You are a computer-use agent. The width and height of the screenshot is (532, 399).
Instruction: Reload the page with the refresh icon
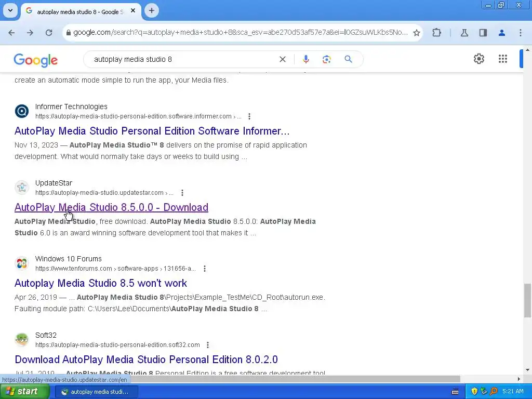tap(49, 33)
